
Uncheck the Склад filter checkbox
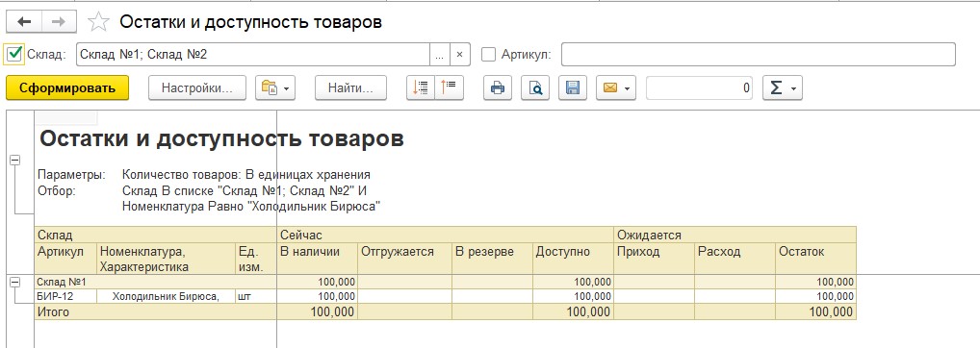(14, 54)
